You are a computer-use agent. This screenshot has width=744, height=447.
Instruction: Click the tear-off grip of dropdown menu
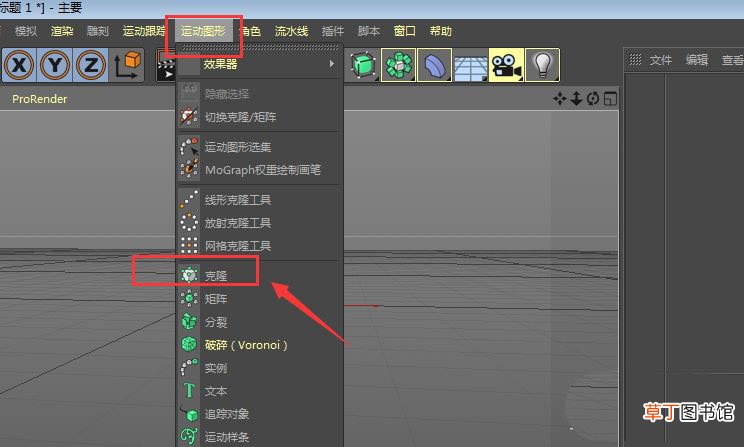point(260,47)
